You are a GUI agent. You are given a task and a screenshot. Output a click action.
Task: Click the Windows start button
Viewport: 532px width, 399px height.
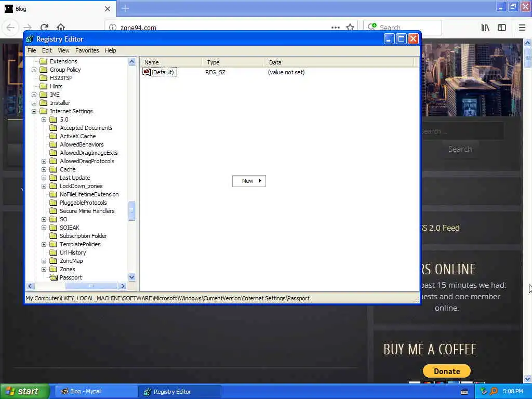(x=24, y=391)
